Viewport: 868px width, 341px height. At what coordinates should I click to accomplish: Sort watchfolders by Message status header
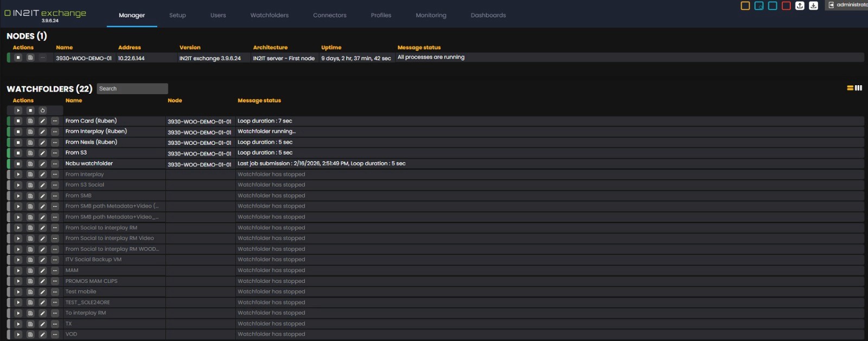(259, 100)
